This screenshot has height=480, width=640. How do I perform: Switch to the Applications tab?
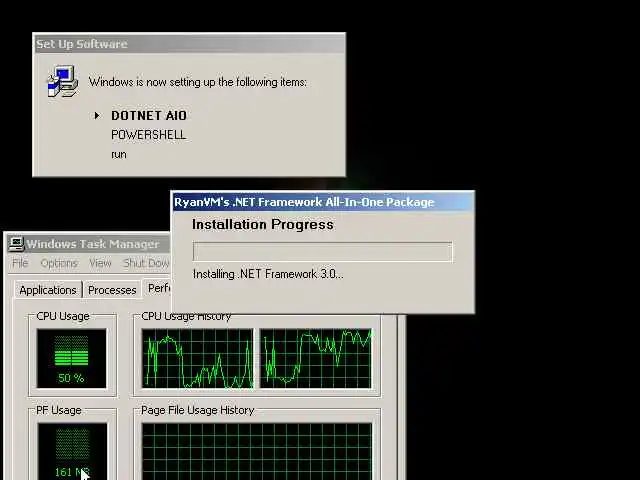48,290
